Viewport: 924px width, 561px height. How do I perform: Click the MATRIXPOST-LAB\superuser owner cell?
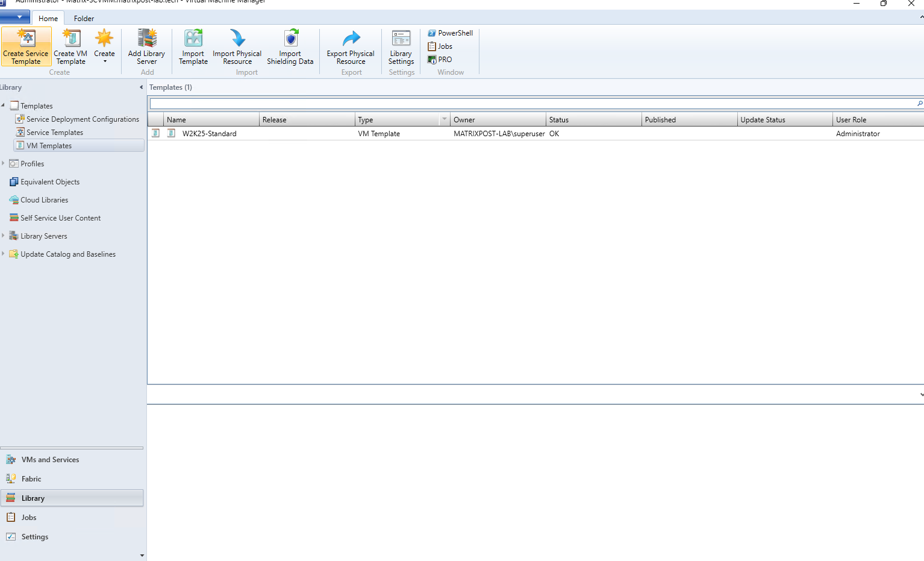[499, 134]
